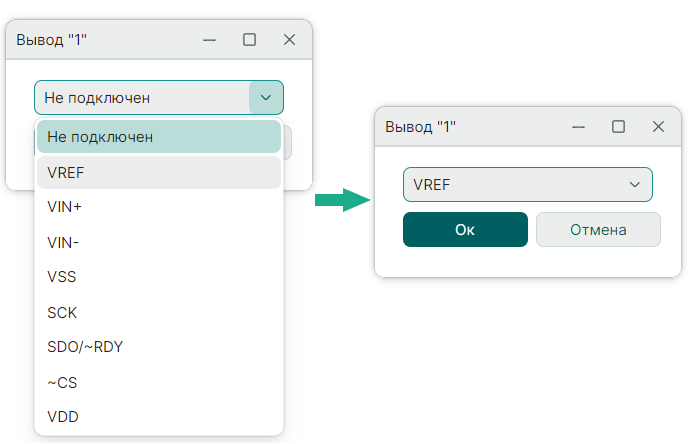
Task: Close the right Вывод "1" dialog
Action: pos(658,127)
